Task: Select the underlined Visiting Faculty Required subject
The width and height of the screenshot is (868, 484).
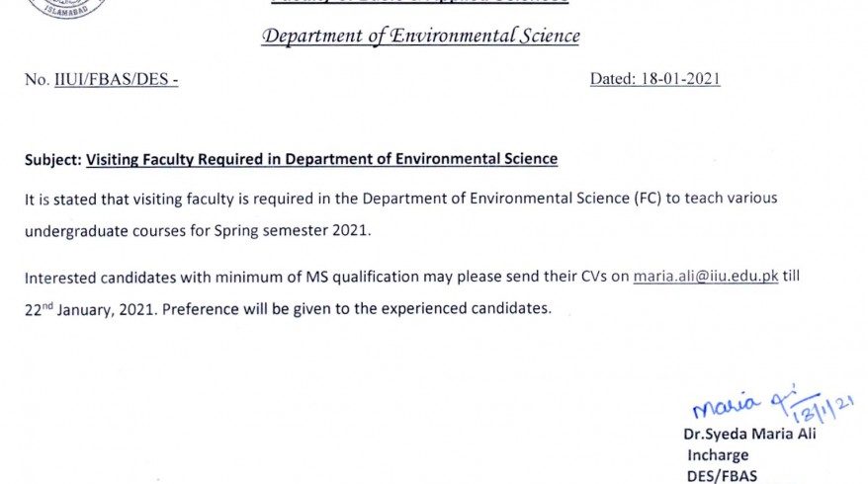Action: pos(321,159)
